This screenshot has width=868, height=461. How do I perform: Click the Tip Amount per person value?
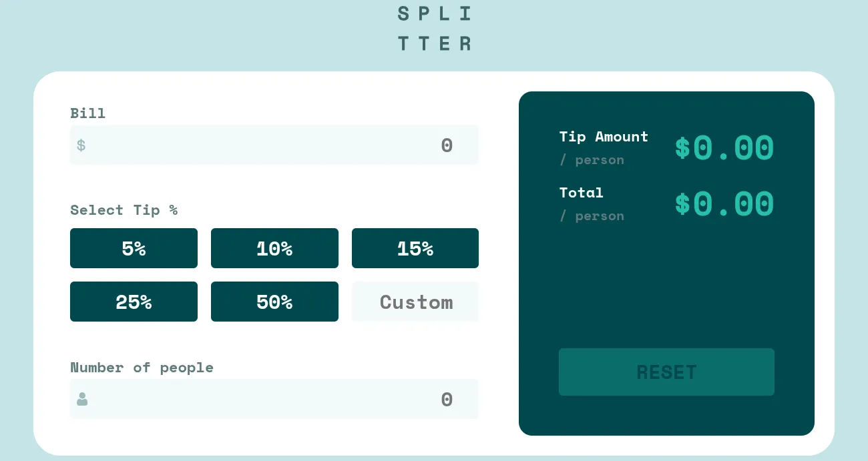724,147
